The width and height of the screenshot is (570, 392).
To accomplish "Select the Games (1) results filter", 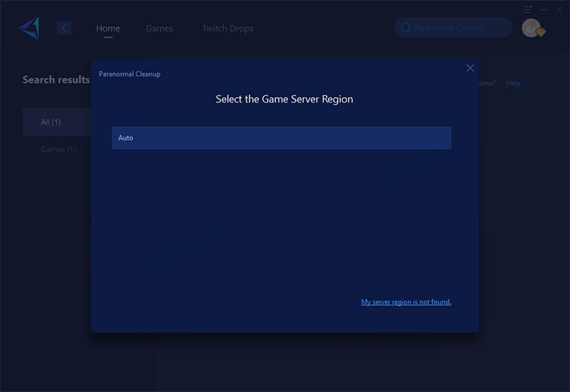I will [x=58, y=150].
